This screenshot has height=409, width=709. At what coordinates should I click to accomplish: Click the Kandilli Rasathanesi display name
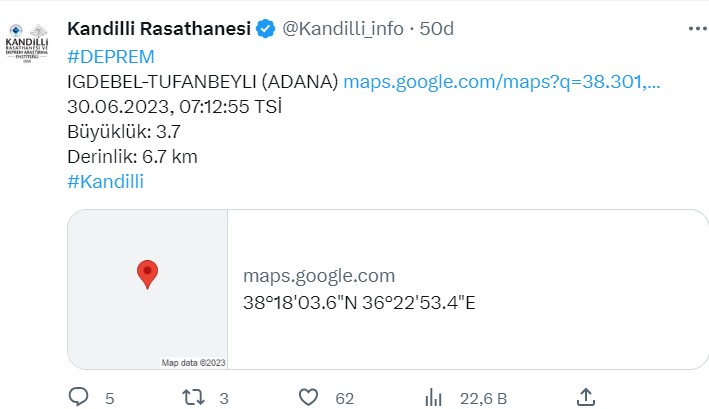[x=159, y=29]
